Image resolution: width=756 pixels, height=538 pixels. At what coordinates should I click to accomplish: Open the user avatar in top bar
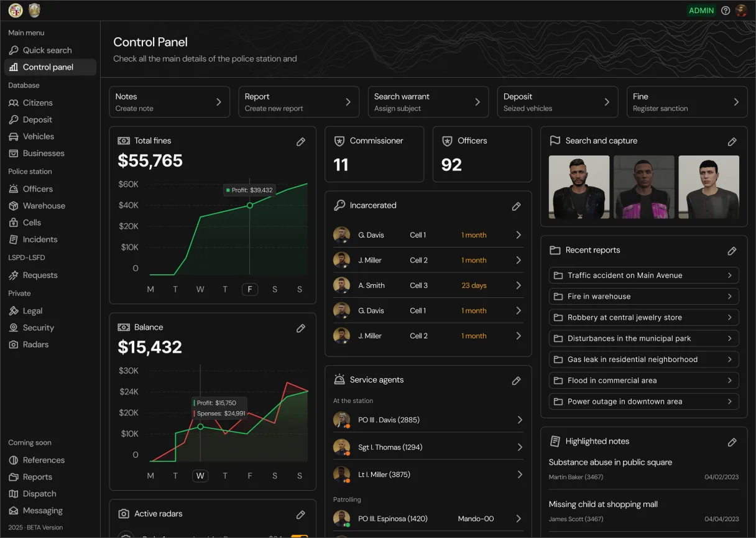(741, 11)
